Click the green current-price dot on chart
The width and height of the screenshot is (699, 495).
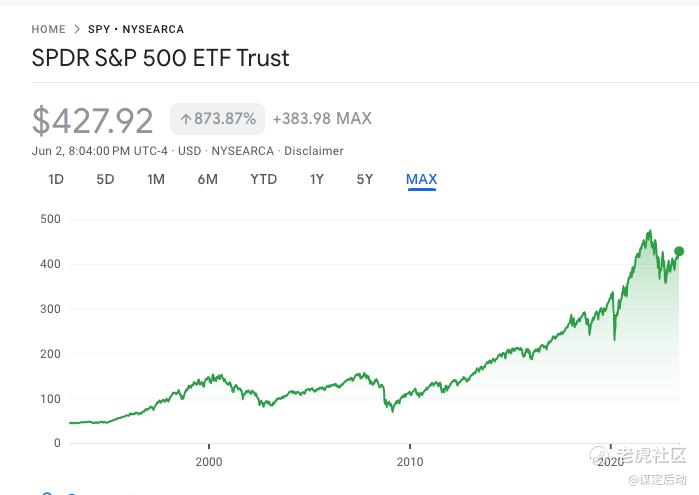click(679, 252)
